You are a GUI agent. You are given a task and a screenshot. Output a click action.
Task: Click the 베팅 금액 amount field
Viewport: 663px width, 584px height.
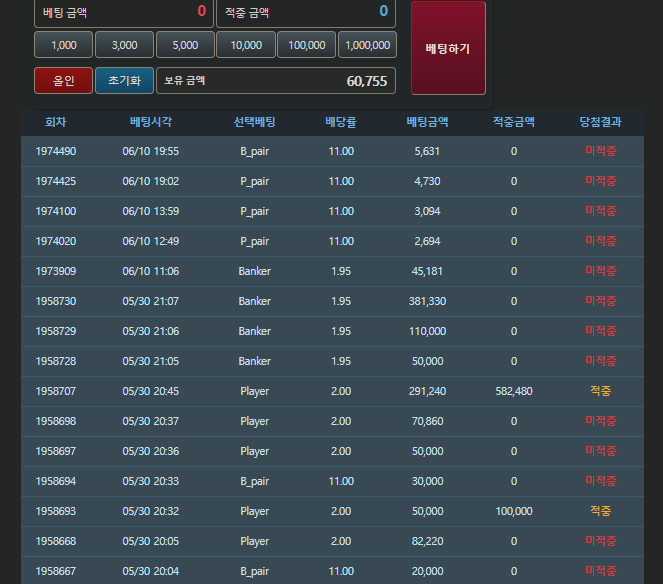click(124, 12)
